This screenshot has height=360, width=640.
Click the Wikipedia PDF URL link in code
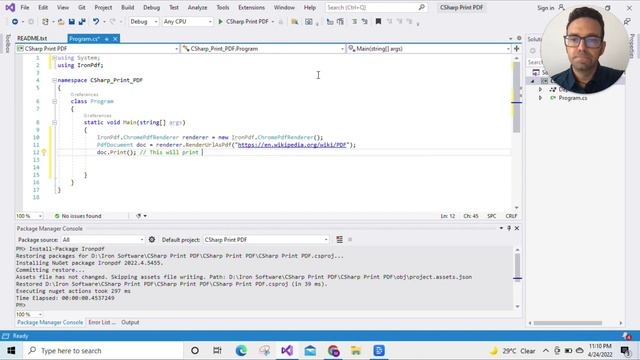292,145
